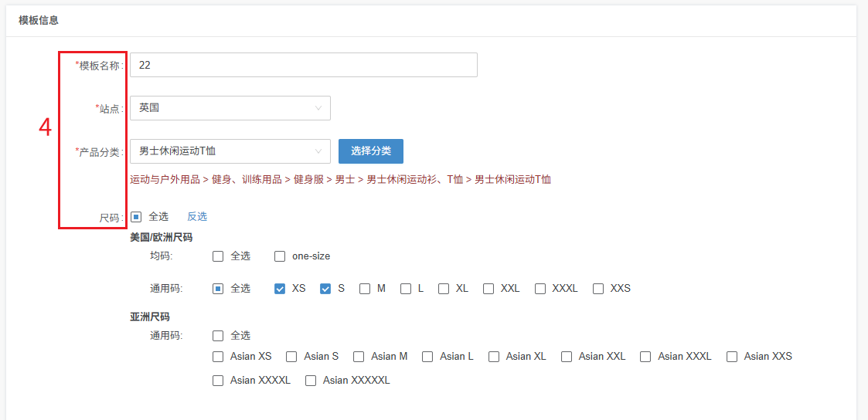868x420 pixels.
Task: Check the Asian XXXXXL checkbox
Action: click(x=311, y=381)
